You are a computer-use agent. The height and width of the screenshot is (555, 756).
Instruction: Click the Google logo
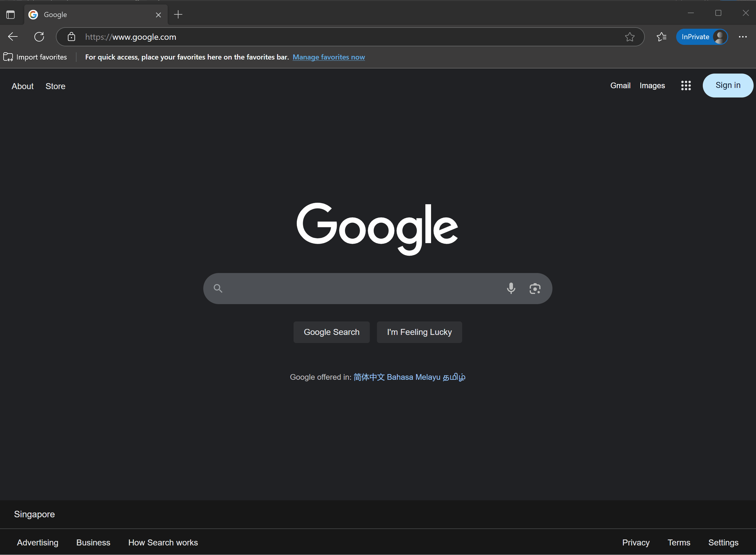377,229
